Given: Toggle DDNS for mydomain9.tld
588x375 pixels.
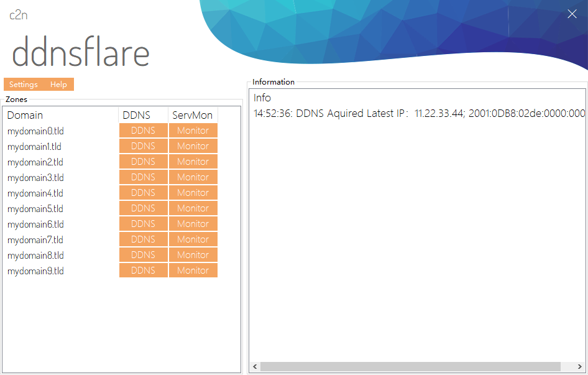Looking at the screenshot, I should pyautogui.click(x=143, y=271).
